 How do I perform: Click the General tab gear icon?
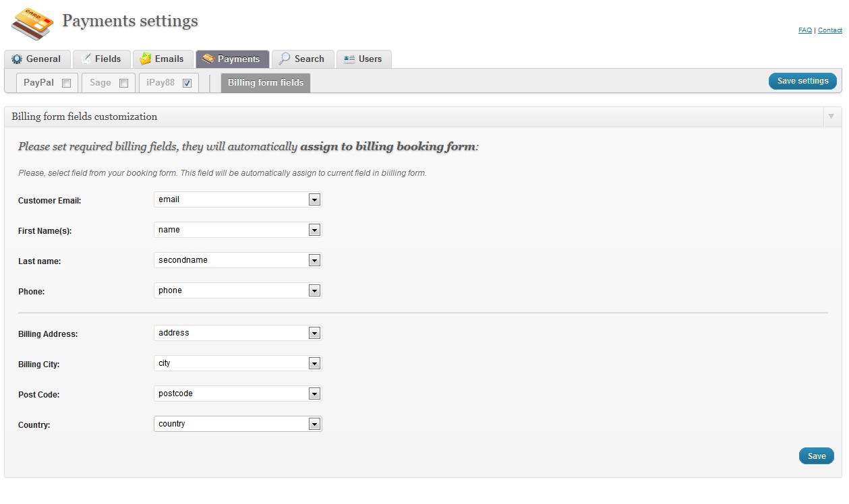click(17, 59)
